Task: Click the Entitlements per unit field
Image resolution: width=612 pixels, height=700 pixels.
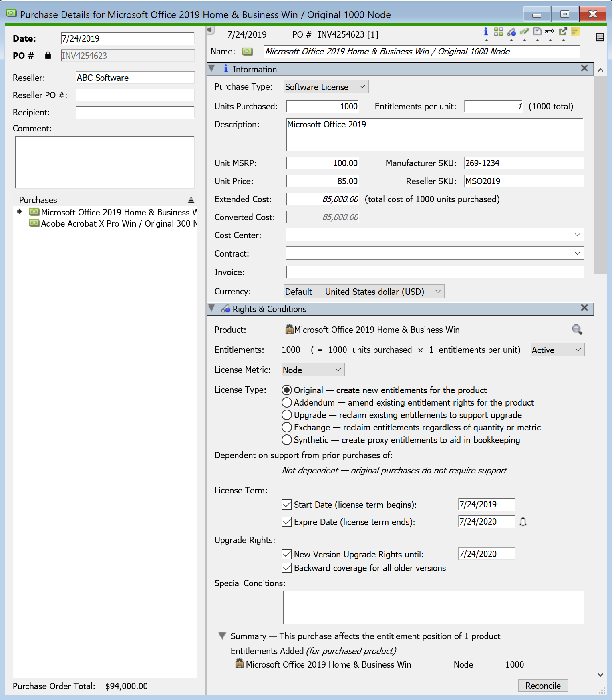Action: pyautogui.click(x=493, y=106)
